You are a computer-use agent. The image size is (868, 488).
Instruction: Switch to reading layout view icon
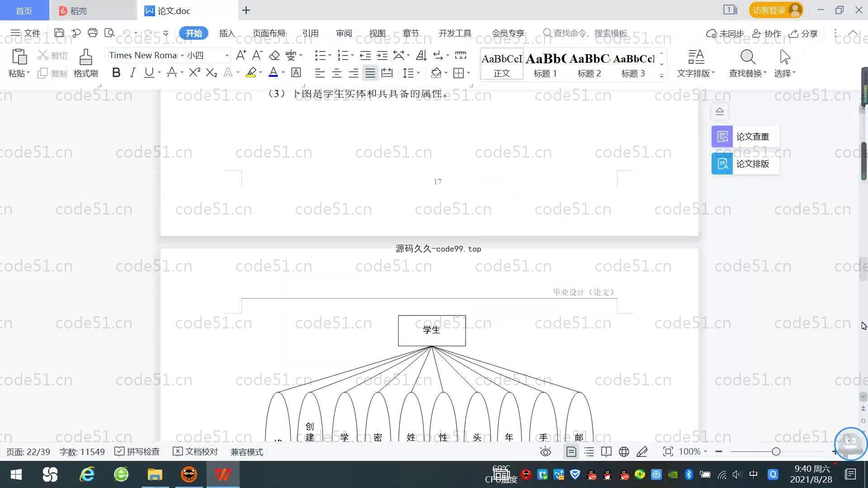(x=606, y=451)
